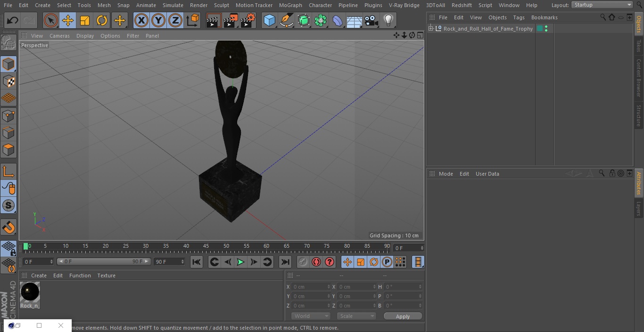The height and width of the screenshot is (332, 644).
Task: Switch to the Takes side tab
Action: click(x=639, y=46)
